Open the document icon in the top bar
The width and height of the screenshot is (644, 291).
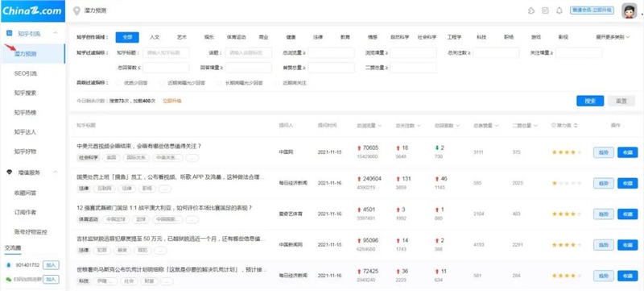point(546,10)
